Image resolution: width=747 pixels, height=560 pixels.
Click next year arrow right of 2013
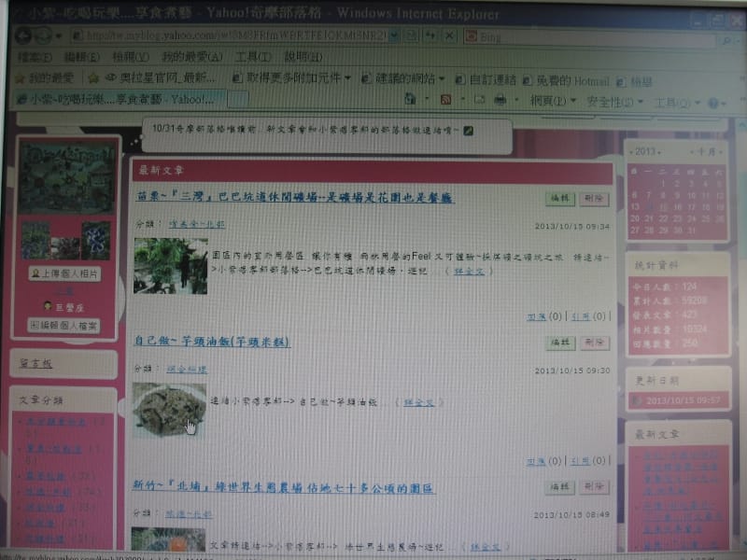click(x=660, y=152)
